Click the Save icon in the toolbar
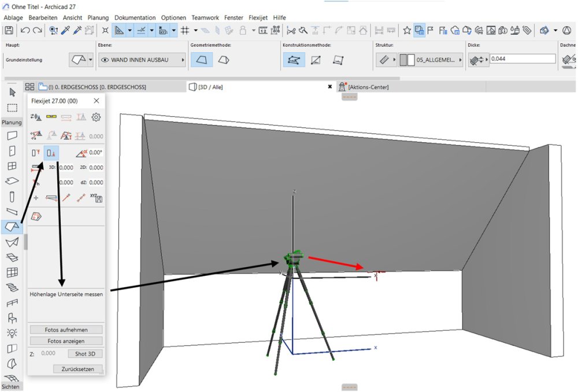Screen dimensions: 578x392 pyautogui.click(x=9, y=30)
